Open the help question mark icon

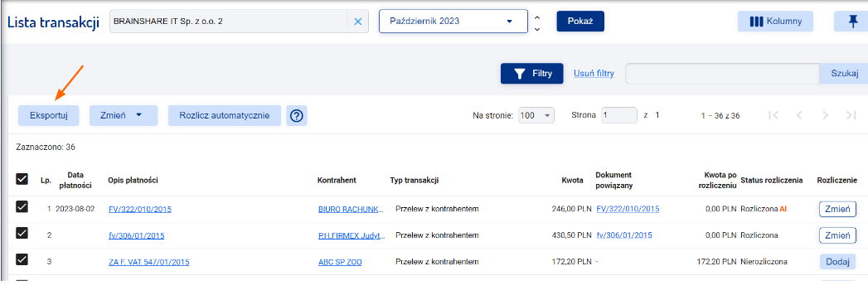(x=297, y=116)
